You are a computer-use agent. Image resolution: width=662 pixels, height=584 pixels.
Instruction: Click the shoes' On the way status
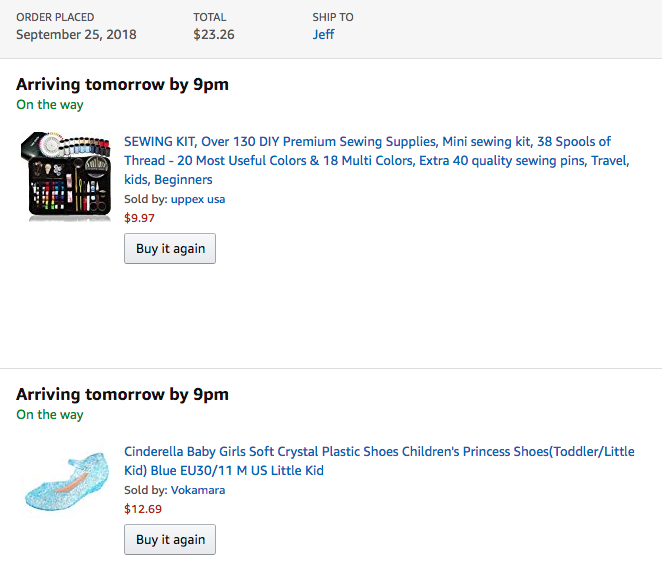pos(50,415)
